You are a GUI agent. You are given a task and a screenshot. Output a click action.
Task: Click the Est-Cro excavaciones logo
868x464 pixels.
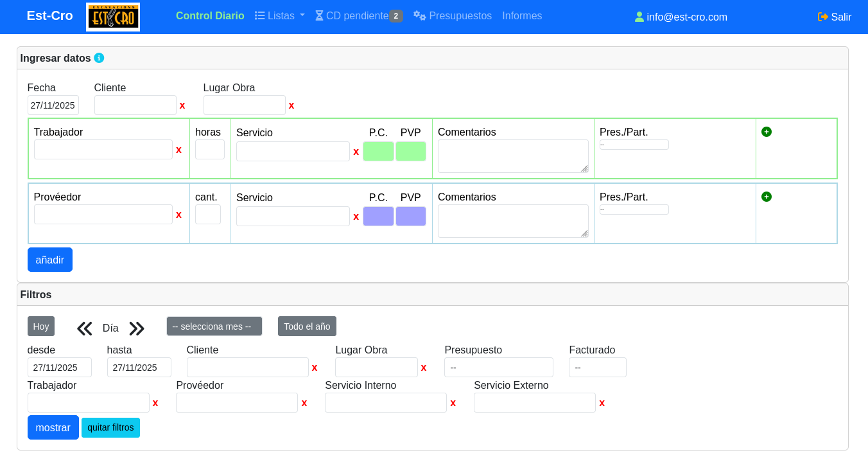[112, 17]
